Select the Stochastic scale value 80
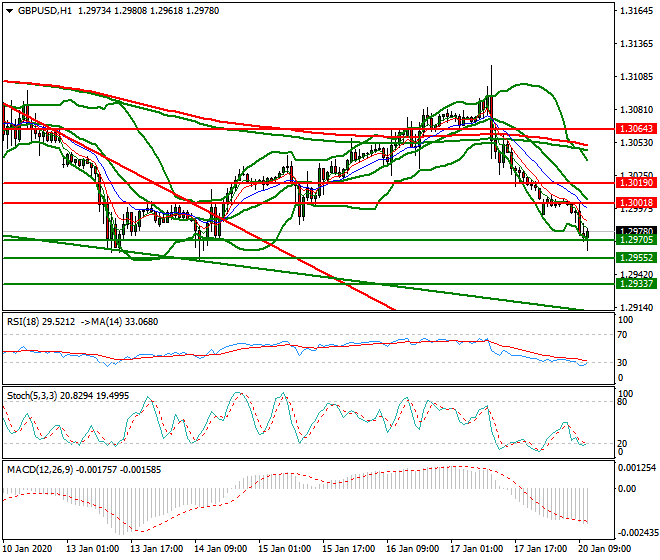 (x=622, y=402)
